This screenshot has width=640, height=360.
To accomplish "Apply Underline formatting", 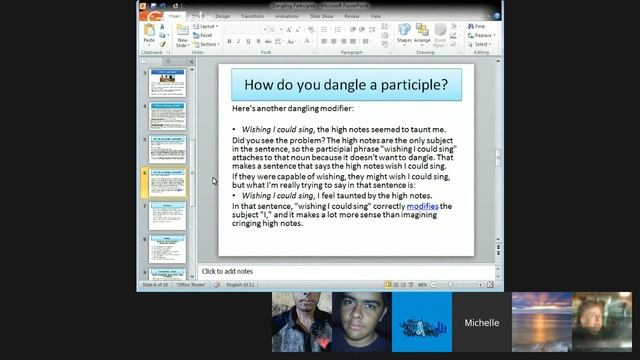I will point(248,41).
